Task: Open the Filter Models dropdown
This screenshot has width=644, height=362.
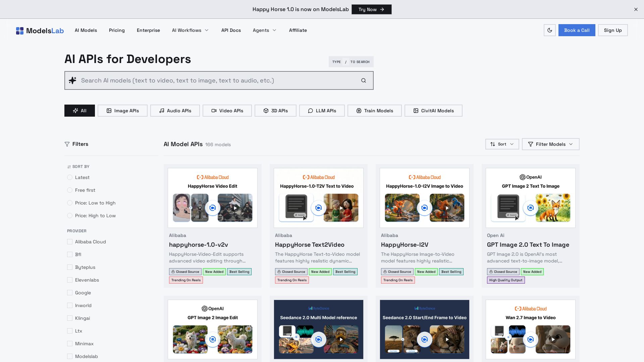Action: (551, 144)
